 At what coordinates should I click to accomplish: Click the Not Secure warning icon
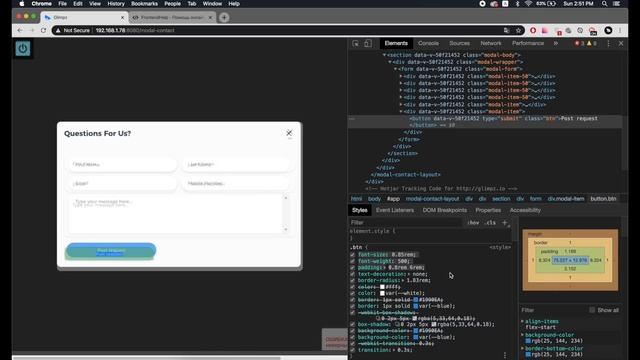pos(58,30)
